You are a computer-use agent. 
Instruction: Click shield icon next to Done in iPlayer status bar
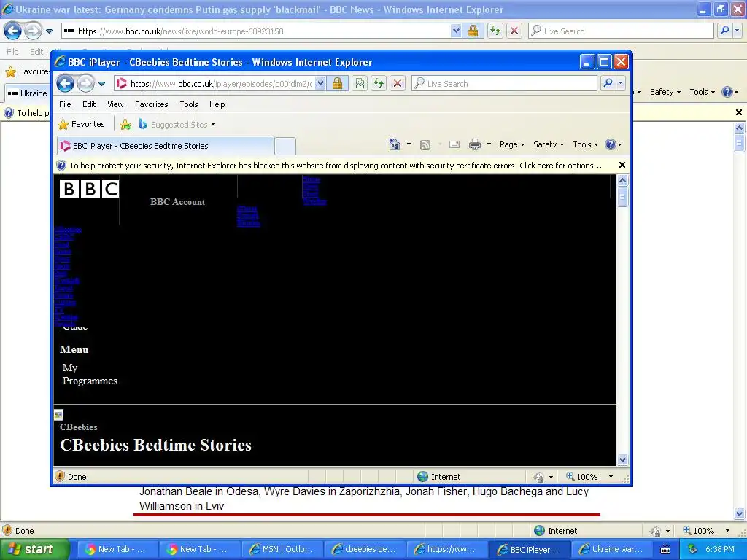pos(60,476)
